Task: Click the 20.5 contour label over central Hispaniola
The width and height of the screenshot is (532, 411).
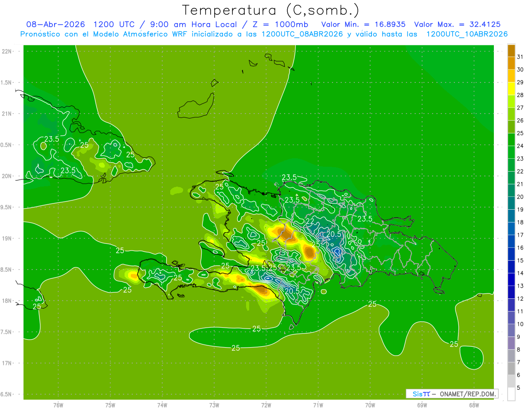Action: [x=334, y=234]
